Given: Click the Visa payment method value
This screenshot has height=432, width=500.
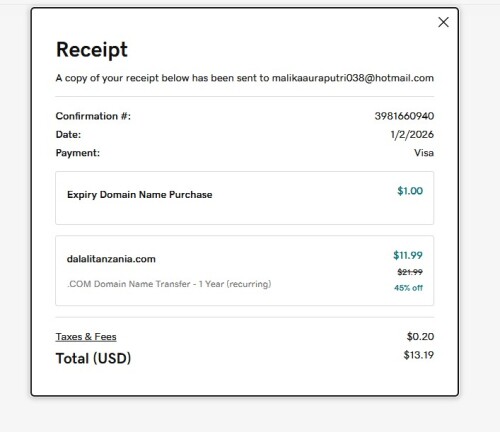Looking at the screenshot, I should pyautogui.click(x=424, y=153).
